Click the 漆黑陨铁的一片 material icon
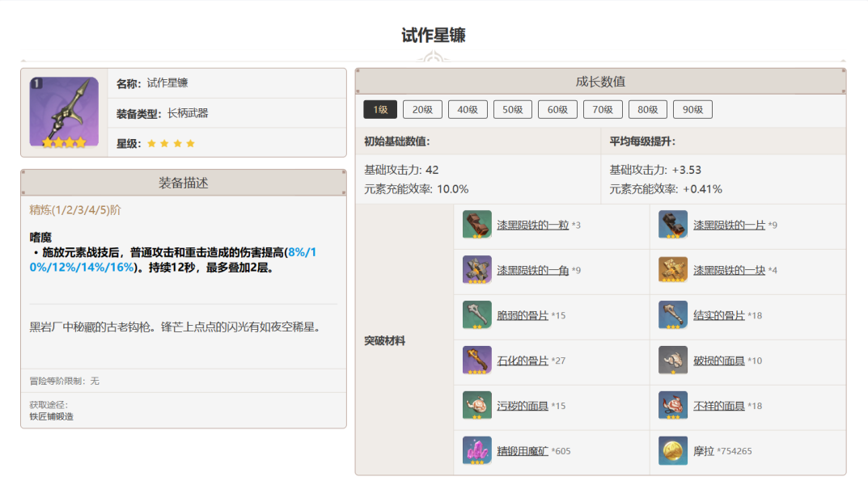The width and height of the screenshot is (868, 485). (673, 225)
